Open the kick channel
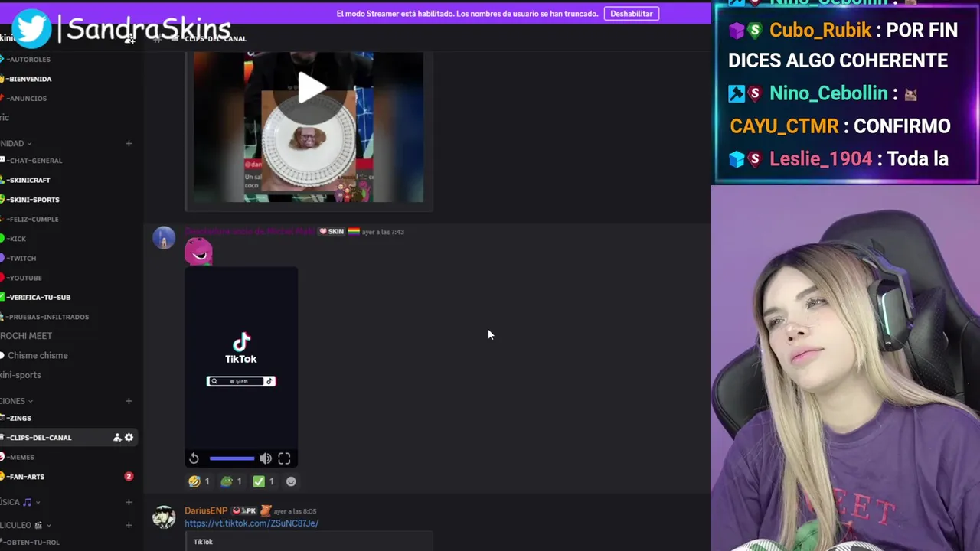The image size is (980, 551). [x=17, y=239]
